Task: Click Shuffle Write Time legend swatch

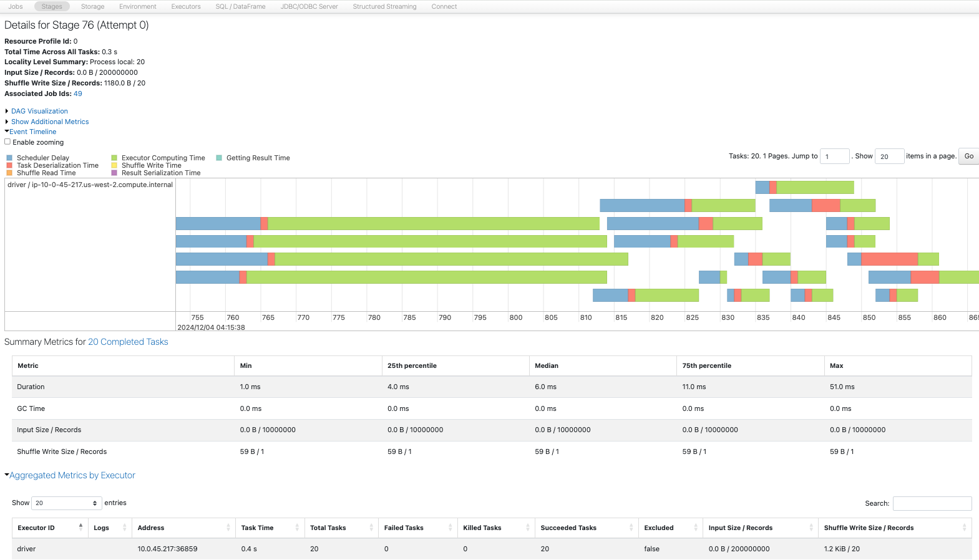Action: click(x=114, y=165)
